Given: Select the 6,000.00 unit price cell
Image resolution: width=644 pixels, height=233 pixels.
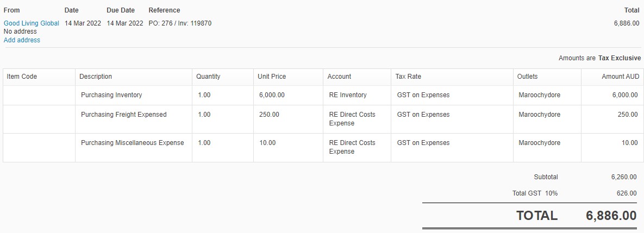Looking at the screenshot, I should [289, 95].
